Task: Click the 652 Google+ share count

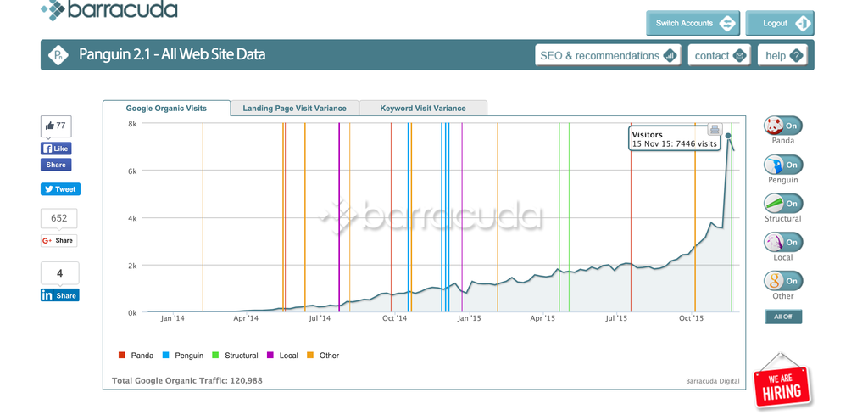Action: tap(58, 218)
